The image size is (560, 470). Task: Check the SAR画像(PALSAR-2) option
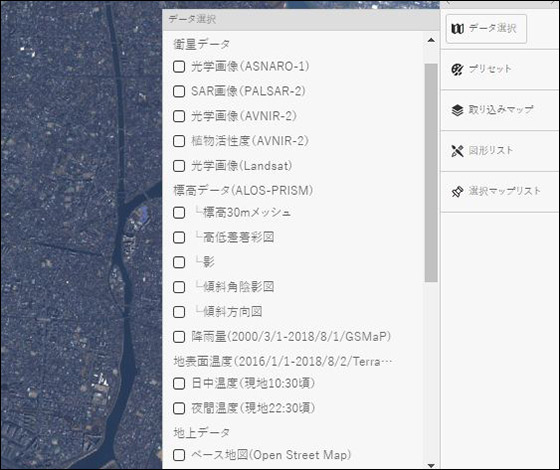pos(179,91)
